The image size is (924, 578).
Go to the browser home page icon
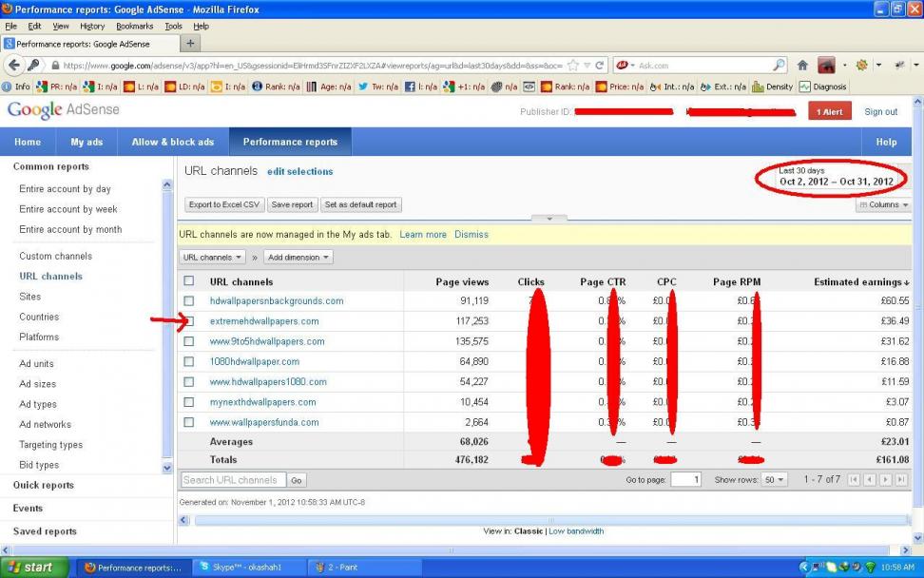802,66
